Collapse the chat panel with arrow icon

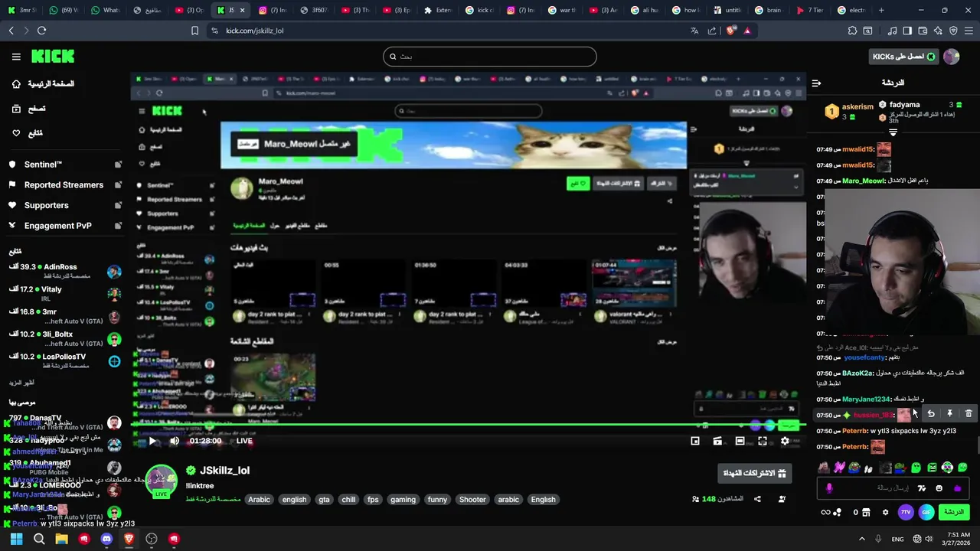point(816,83)
